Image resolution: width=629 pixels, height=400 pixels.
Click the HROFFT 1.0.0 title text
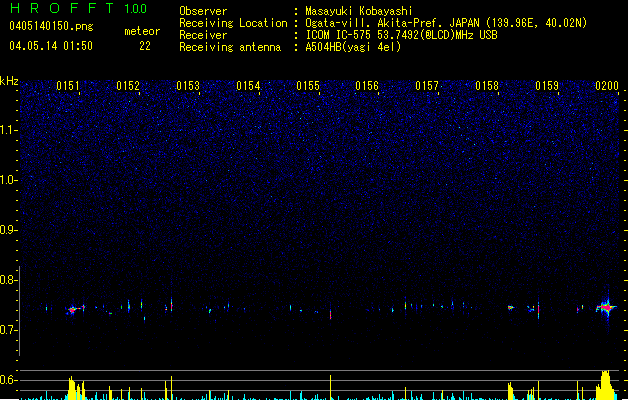coord(79,8)
